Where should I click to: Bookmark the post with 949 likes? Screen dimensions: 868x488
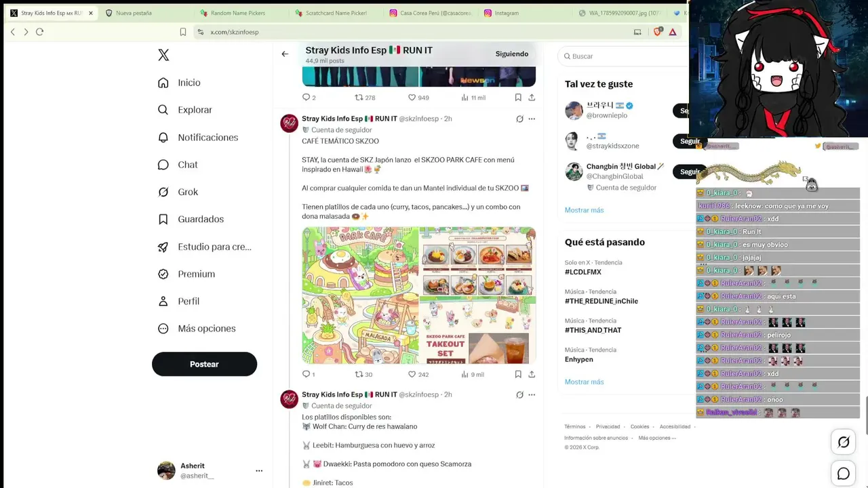[x=518, y=98]
